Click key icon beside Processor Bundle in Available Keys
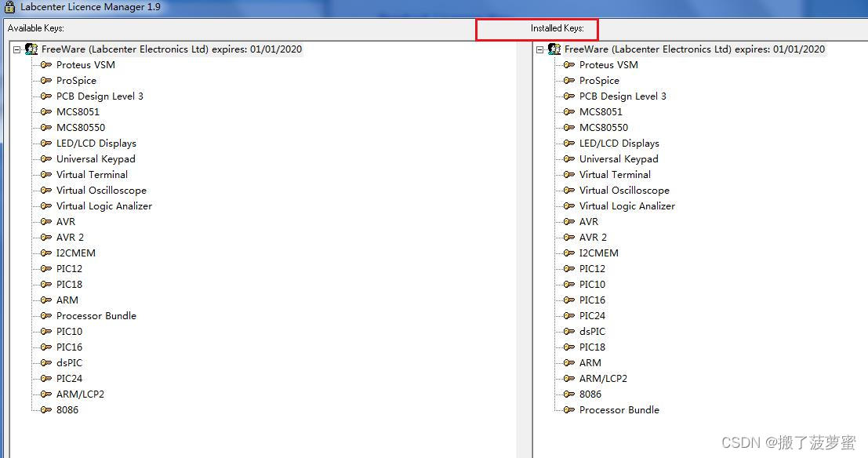 click(46, 316)
